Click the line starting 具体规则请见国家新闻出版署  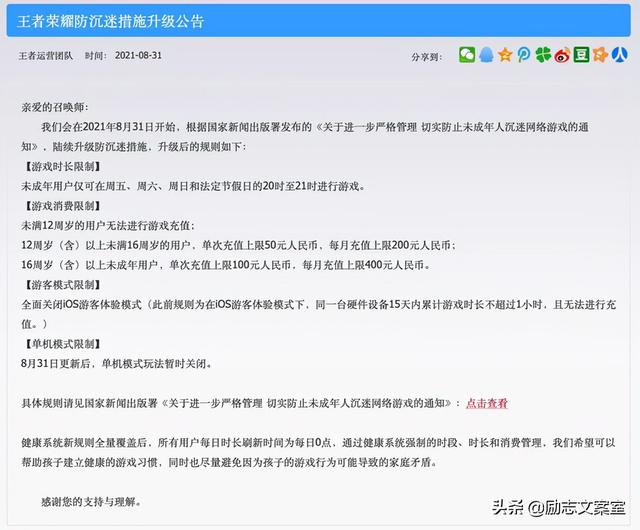click(264, 403)
